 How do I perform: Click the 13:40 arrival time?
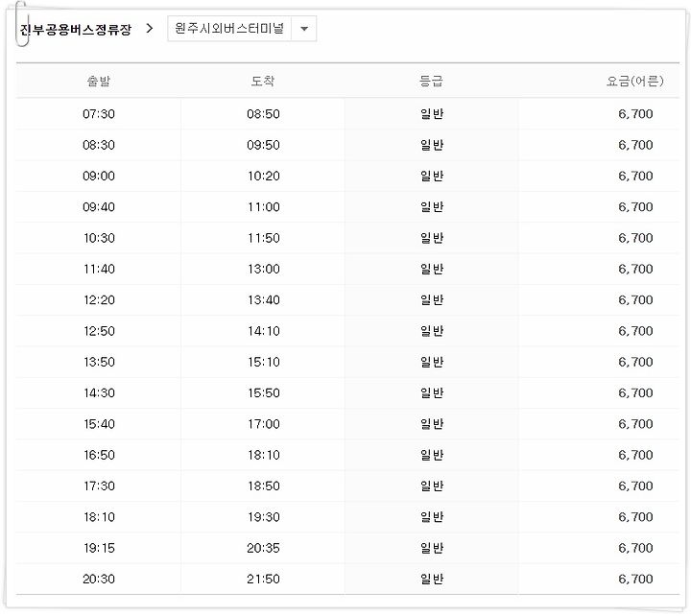click(x=263, y=300)
